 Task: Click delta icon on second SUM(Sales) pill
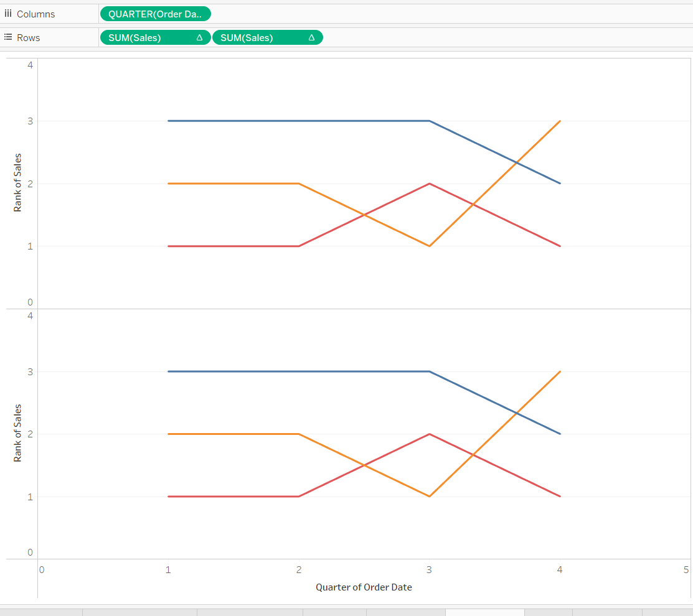point(311,37)
